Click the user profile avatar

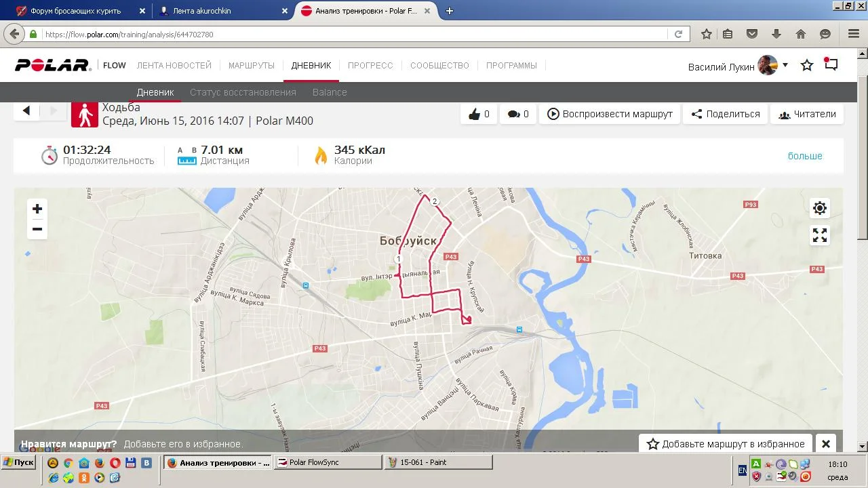click(768, 65)
